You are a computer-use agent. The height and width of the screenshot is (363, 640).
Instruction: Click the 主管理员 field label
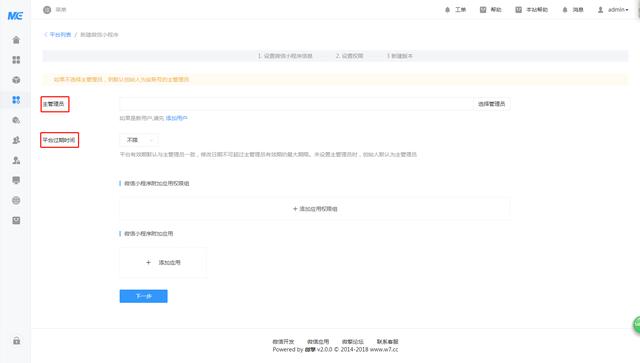coord(53,104)
